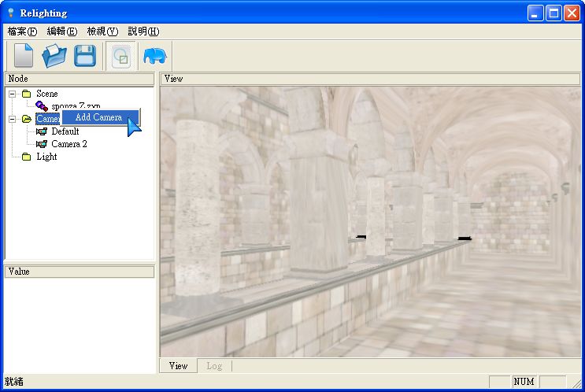Click inside the 3D Sponza viewport
The width and height of the screenshot is (585, 392).
tap(371, 222)
